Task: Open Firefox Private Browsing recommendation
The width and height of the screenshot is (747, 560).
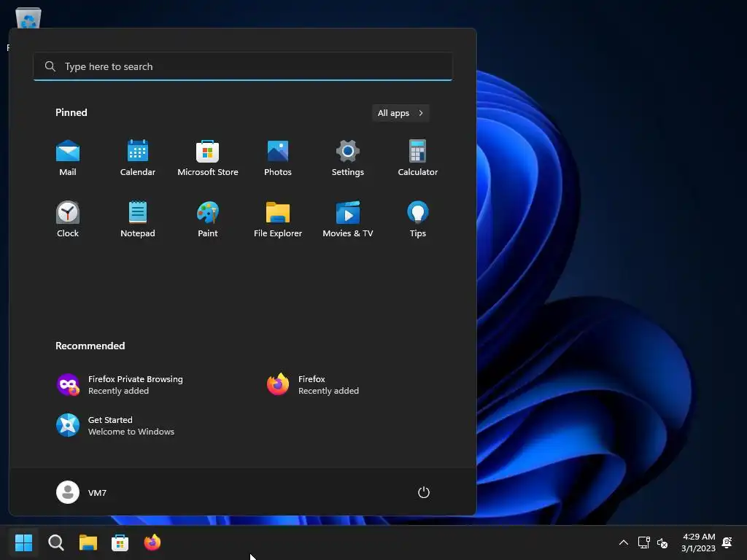Action: [120, 385]
